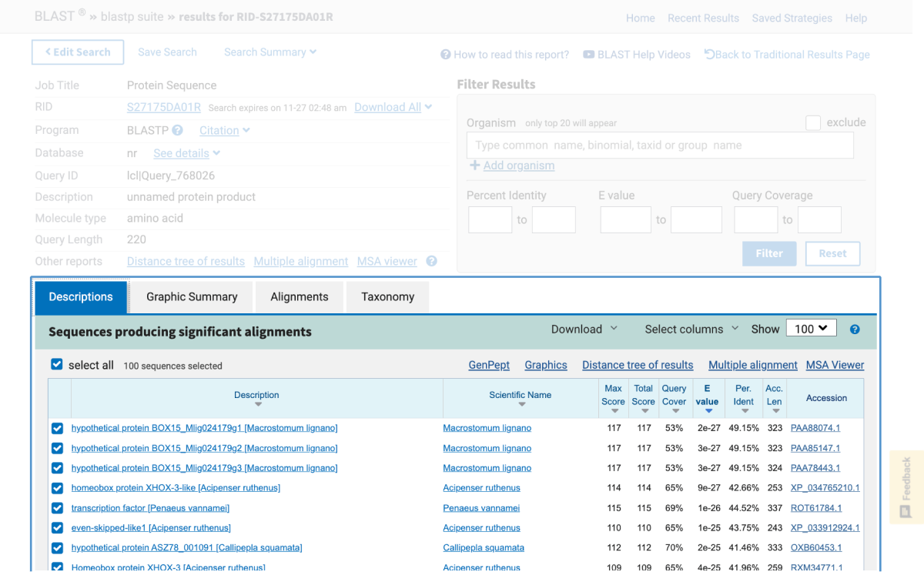Open the Feedback side tab
The height and width of the screenshot is (572, 924).
[x=906, y=487]
